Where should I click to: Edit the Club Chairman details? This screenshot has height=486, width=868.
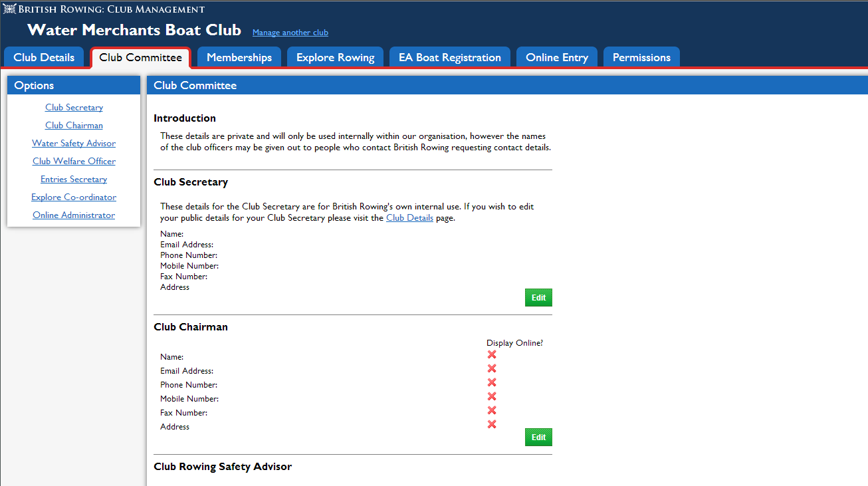click(538, 437)
